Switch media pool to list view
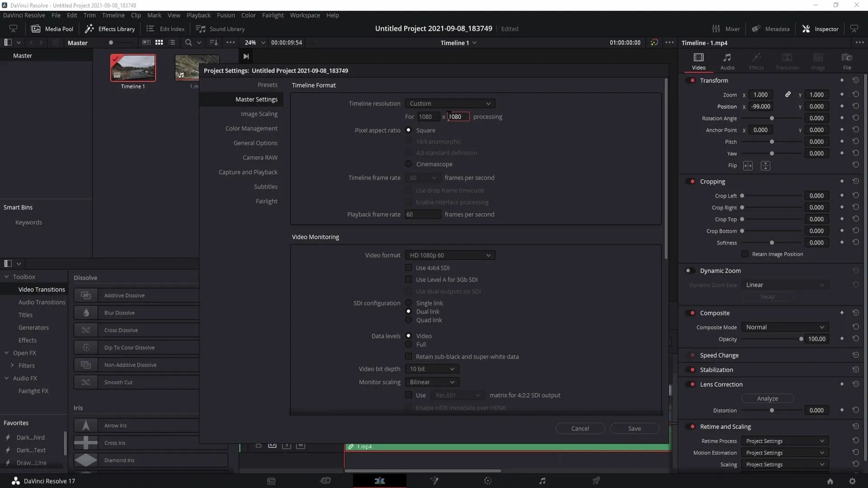 (172, 42)
